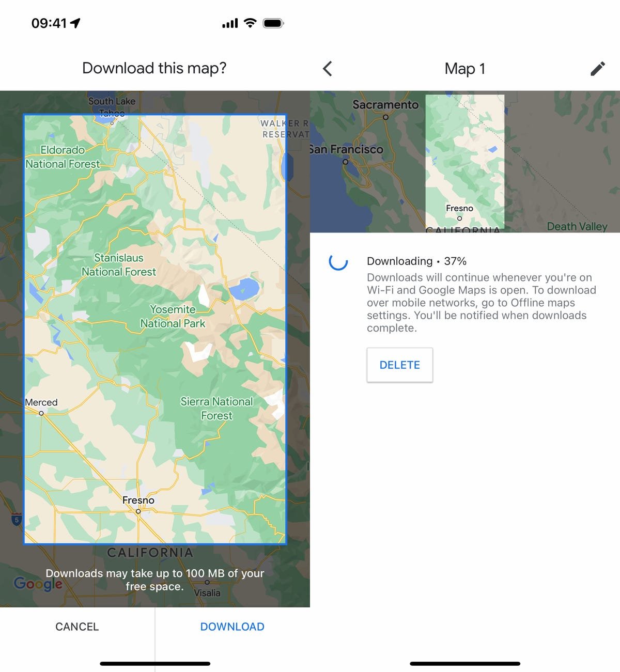Tap the Fresno label on the download map
The width and height of the screenshot is (620, 672).
click(x=138, y=500)
